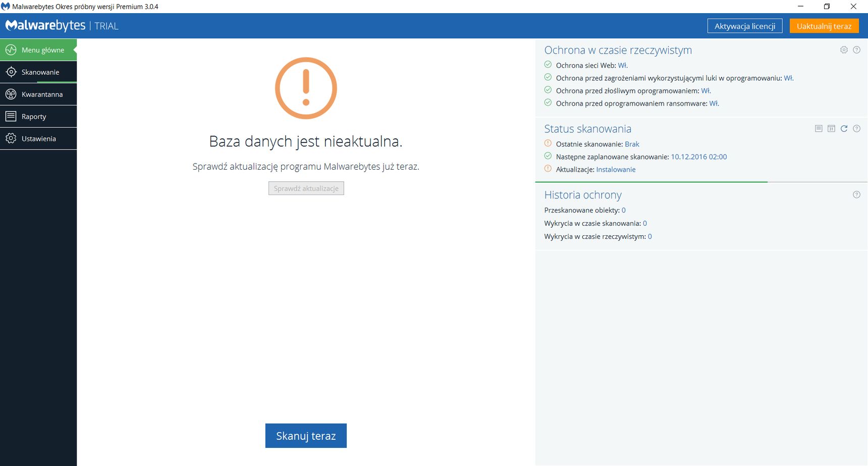Click the Kwarantanna biohazard icon

(11, 94)
